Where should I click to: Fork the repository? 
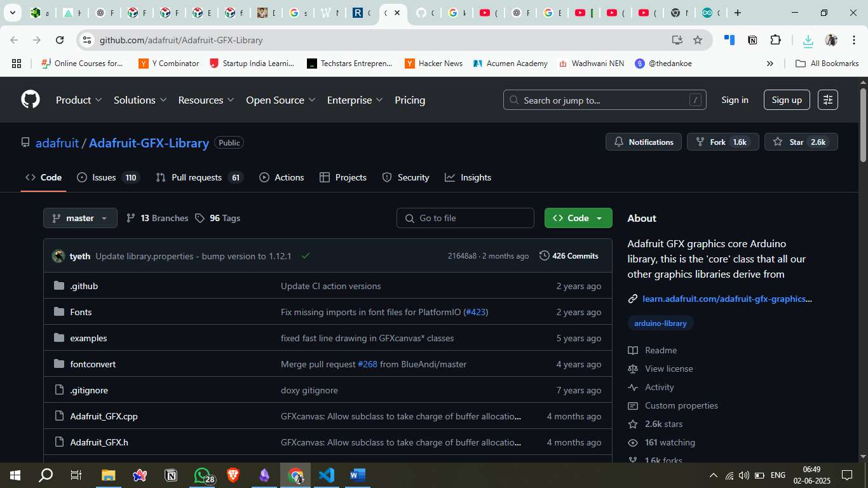723,142
